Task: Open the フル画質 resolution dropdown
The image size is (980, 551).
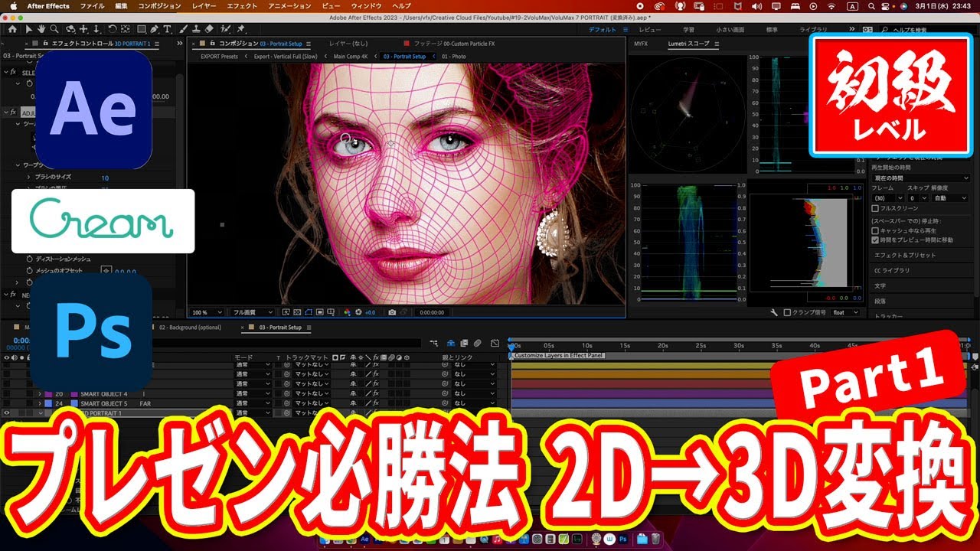Action: tap(253, 312)
